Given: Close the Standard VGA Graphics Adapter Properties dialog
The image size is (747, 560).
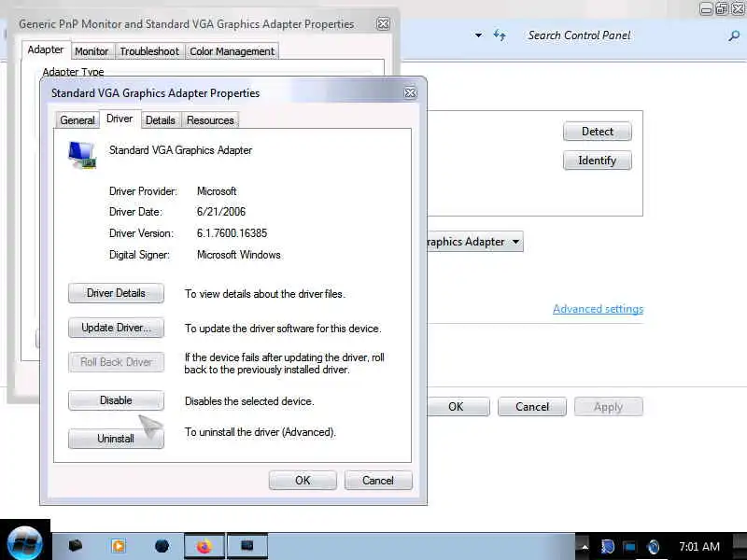Looking at the screenshot, I should pos(410,92).
